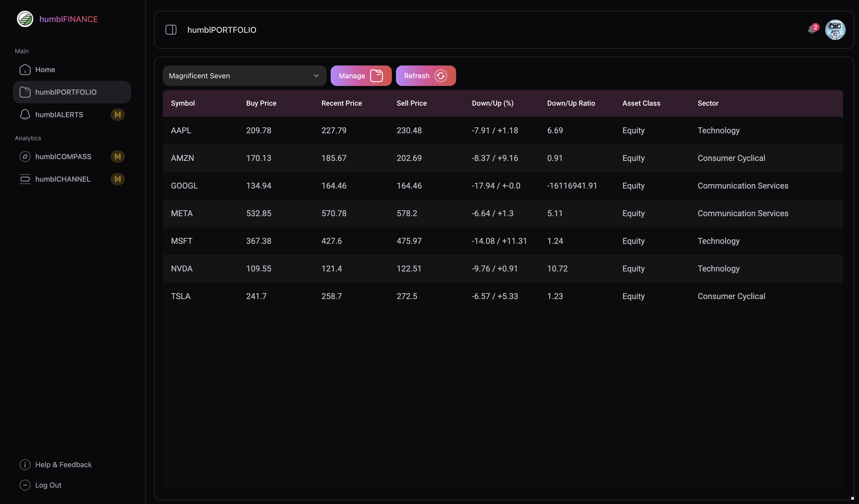The width and height of the screenshot is (859, 504).
Task: Click the Refresh button
Action: tap(426, 76)
